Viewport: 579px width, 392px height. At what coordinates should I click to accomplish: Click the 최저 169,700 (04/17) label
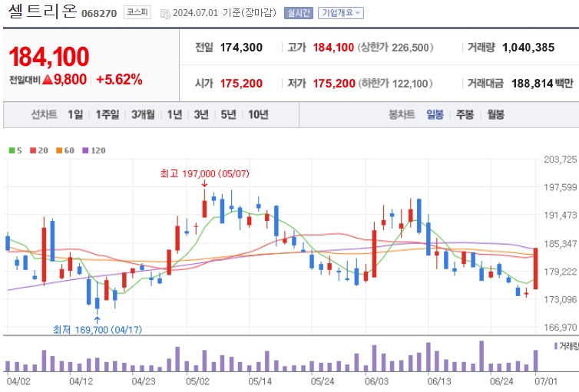[x=98, y=329]
